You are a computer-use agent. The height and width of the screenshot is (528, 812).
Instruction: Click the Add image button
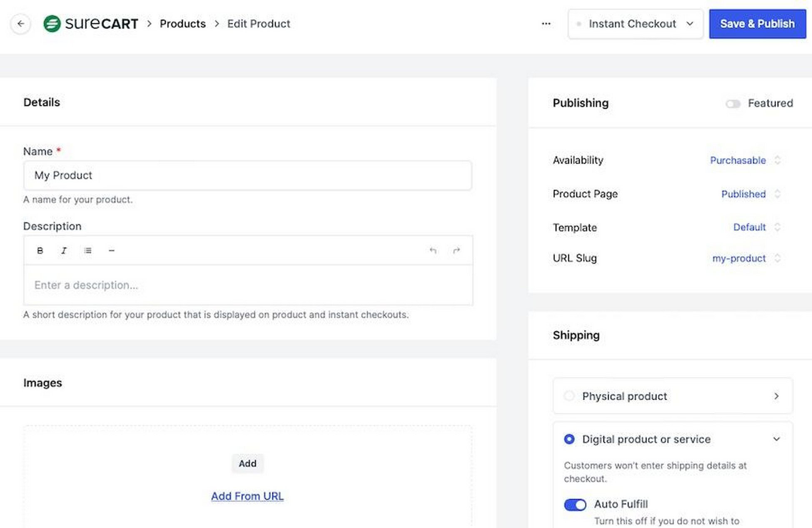tap(247, 464)
